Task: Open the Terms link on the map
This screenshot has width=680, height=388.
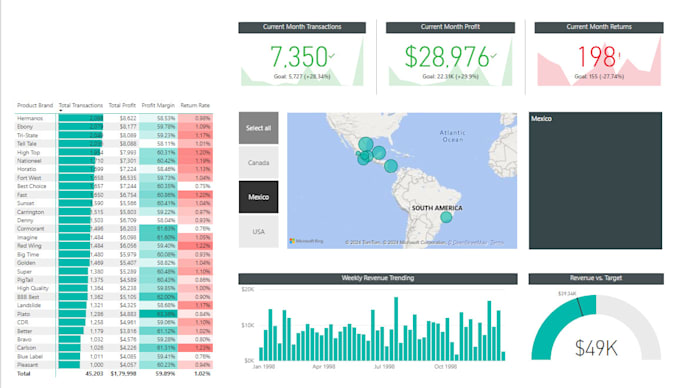Action: pos(497,242)
